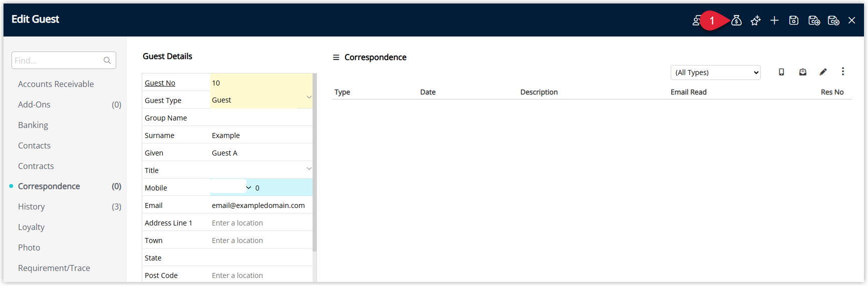Viewport: 868px width, 286px height.
Task: Click the Guest Details vertical scrollbar
Action: (x=315, y=162)
